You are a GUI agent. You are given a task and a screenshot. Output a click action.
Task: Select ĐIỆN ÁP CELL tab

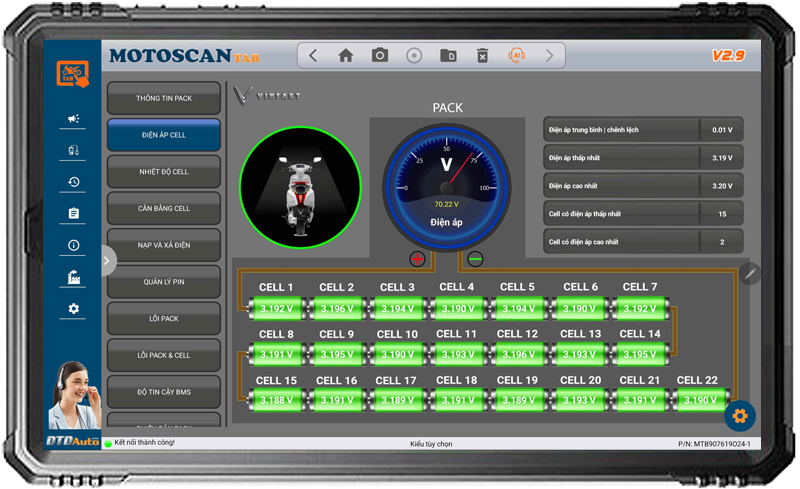(164, 135)
